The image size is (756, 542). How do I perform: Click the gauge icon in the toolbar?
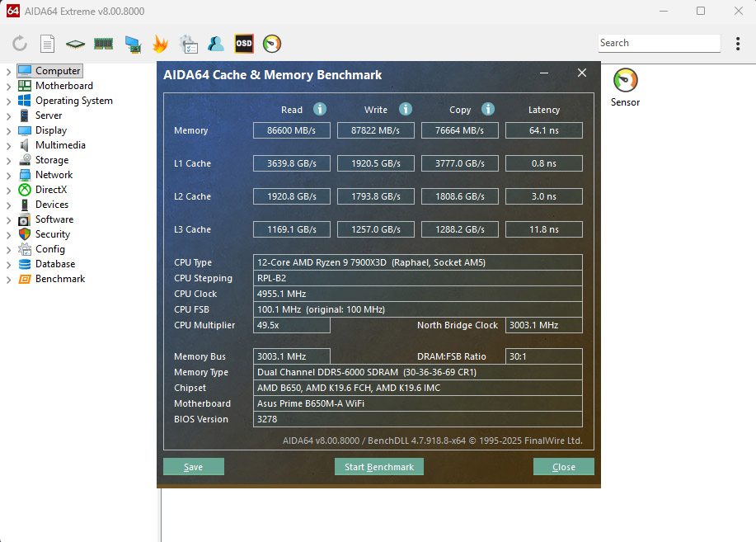tap(272, 44)
